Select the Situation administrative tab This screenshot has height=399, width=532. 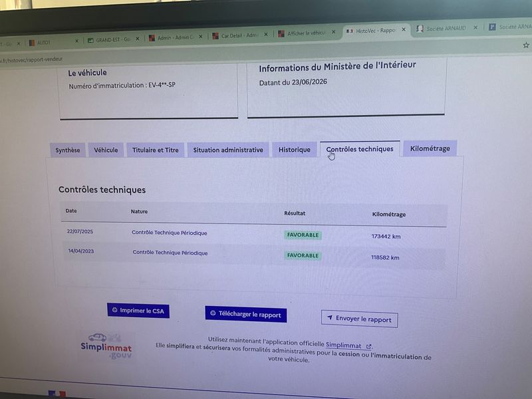point(228,150)
